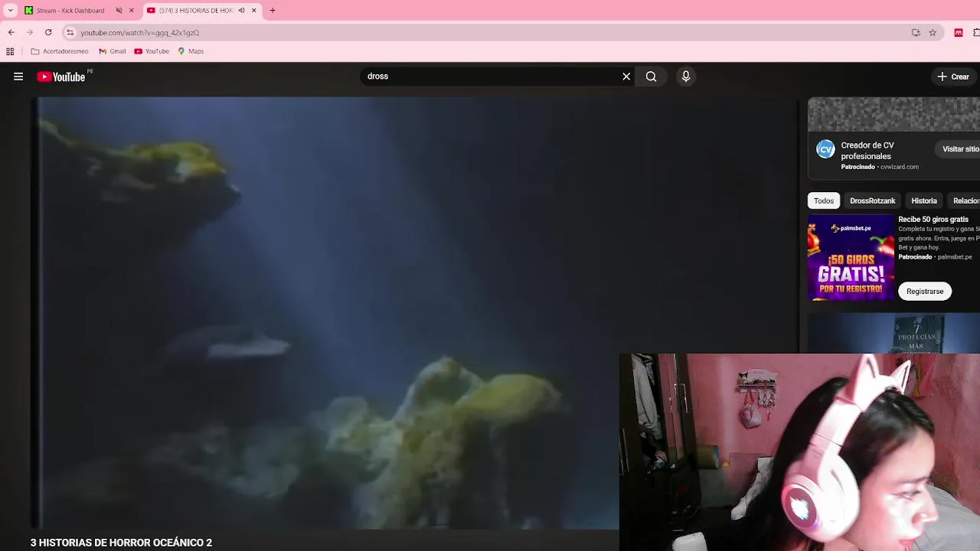Open site information icon in address bar
This screenshot has width=980, height=551.
70,32
